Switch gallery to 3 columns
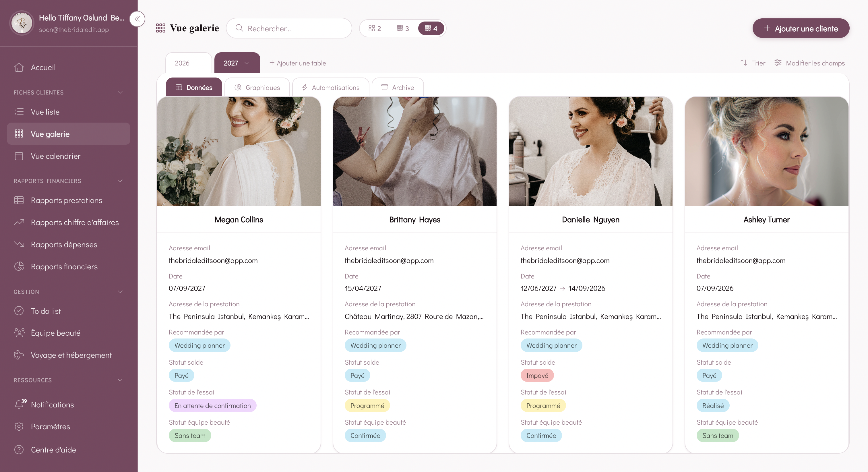Screen dimensions: 868x472 (x=403, y=28)
